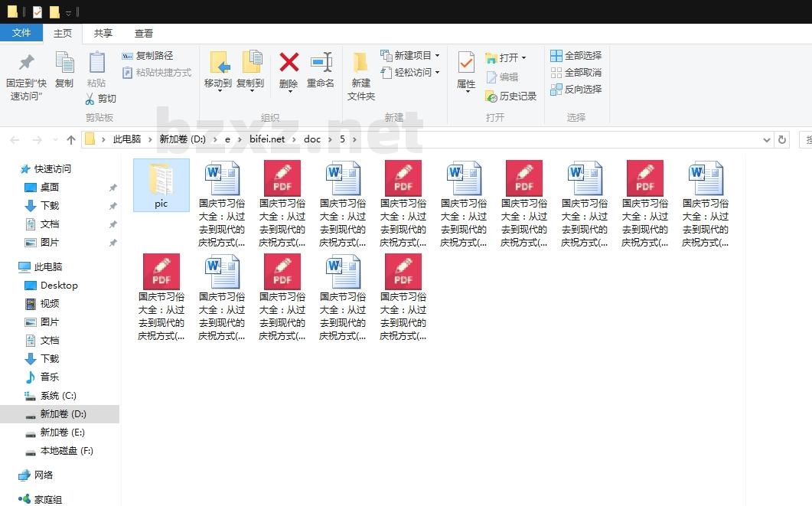Viewport: 812px width, 506px height.
Task: Select drive C: in the navigation pane
Action: pos(58,396)
